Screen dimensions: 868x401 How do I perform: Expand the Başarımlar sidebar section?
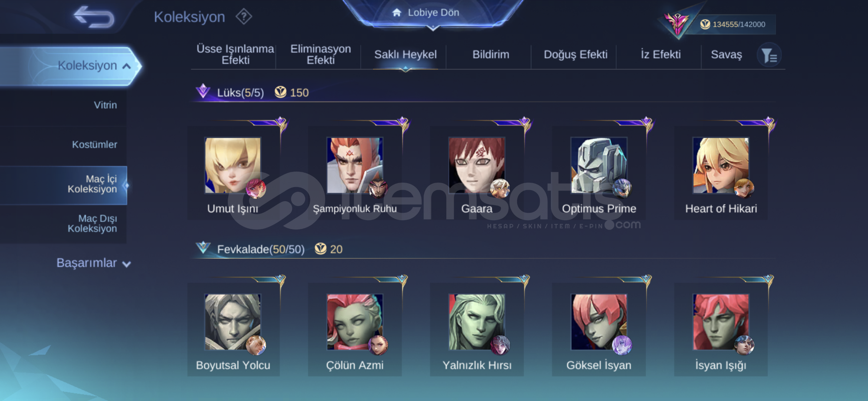pos(93,263)
